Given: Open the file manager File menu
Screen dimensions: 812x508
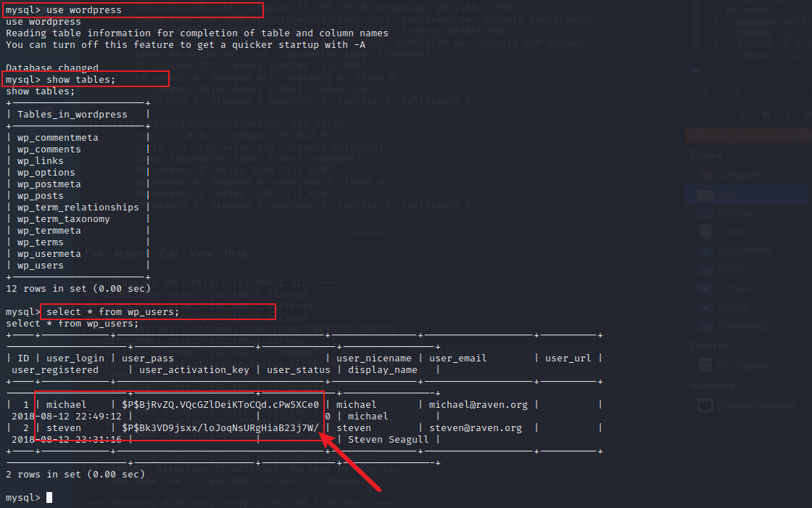Looking at the screenshot, I should point(699,91).
